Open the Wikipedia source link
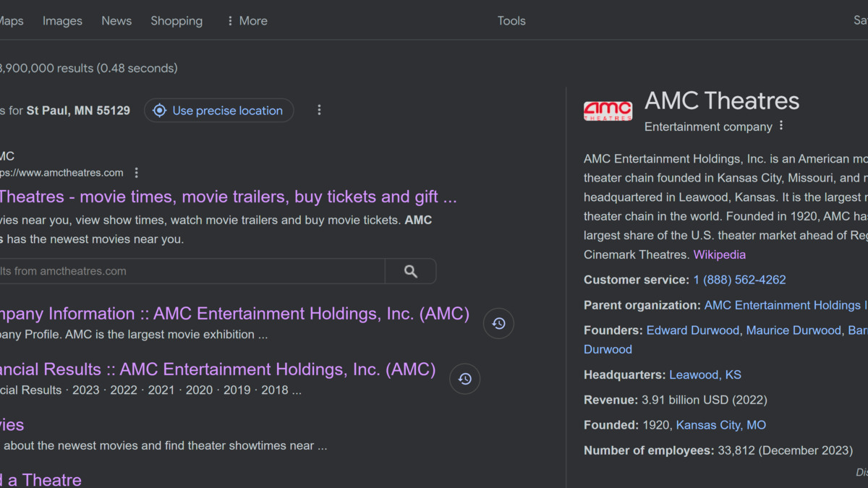Viewport: 868px width, 488px height. click(x=720, y=254)
